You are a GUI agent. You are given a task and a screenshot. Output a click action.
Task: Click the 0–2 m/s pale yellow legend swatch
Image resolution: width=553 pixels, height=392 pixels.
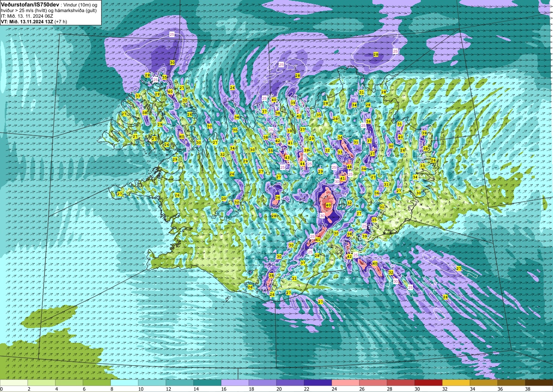(x=14, y=383)
